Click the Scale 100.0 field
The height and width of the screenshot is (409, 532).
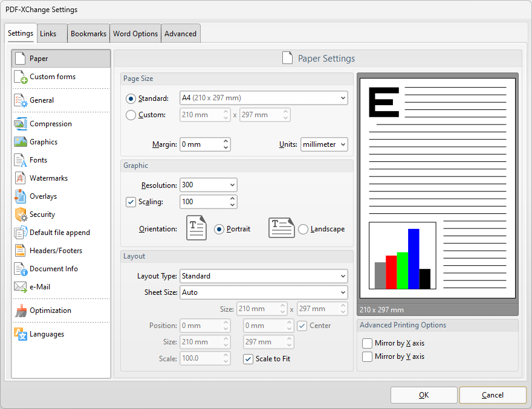pos(201,358)
